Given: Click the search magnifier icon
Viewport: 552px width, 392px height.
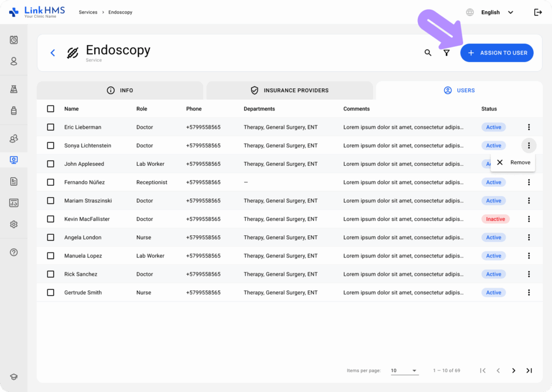Looking at the screenshot, I should coord(427,53).
